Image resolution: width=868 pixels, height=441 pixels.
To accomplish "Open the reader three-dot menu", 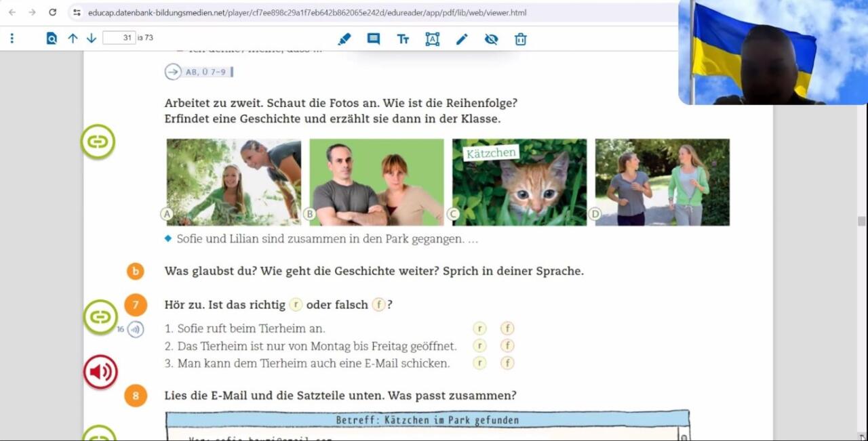I will tap(12, 39).
